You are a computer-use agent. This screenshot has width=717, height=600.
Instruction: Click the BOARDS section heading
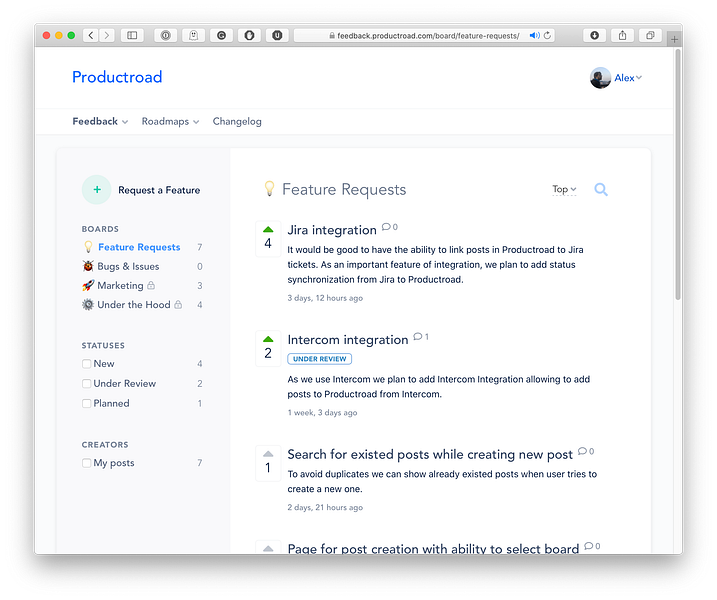(100, 229)
